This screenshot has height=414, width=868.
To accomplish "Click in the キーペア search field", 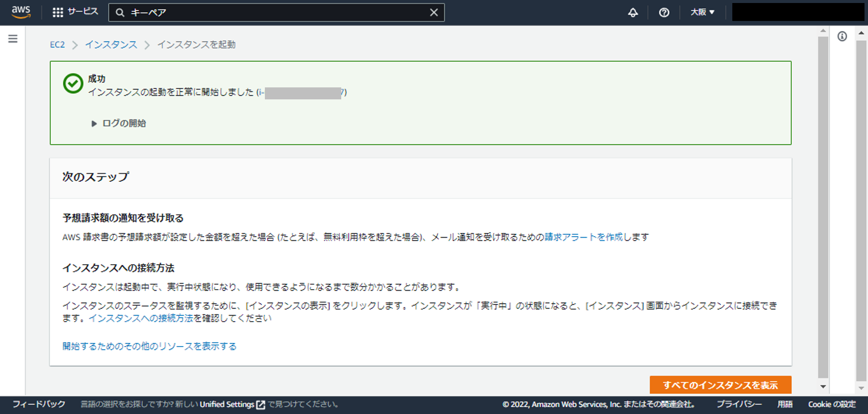I will 274,12.
